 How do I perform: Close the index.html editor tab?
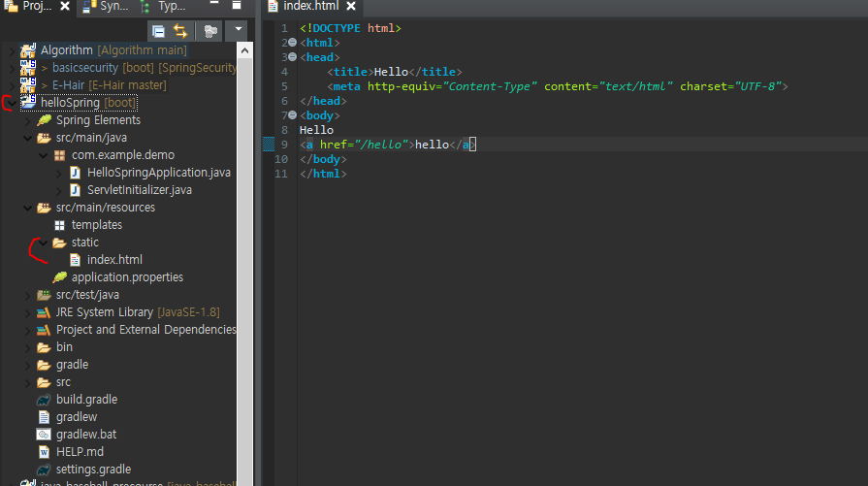pos(351,6)
